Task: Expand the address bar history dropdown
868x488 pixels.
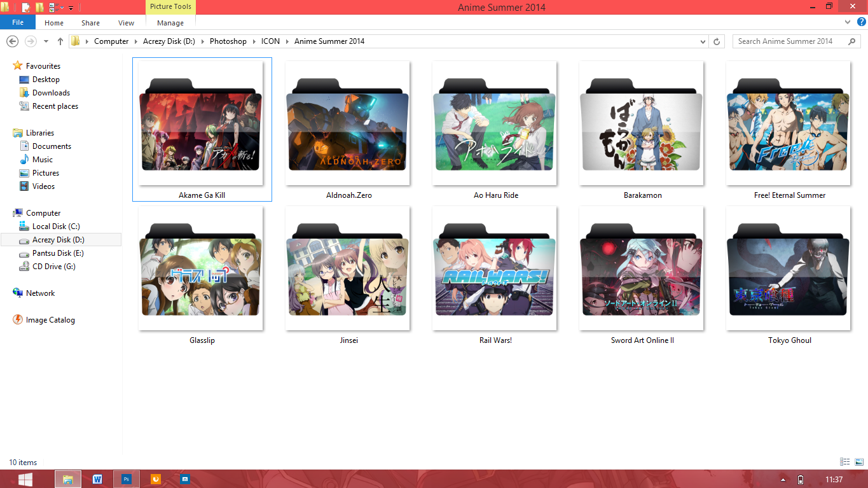Action: [x=703, y=41]
